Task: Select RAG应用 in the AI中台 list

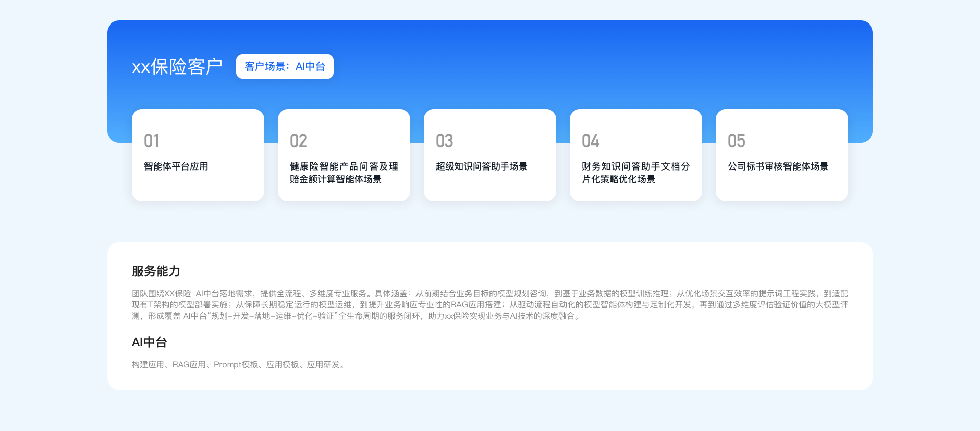Action: point(188,365)
